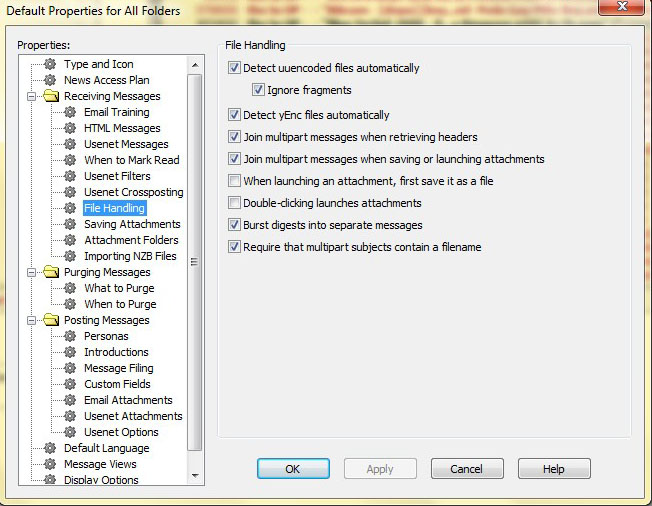The height and width of the screenshot is (506, 652).
Task: Disable Detect yEnc files automatically
Action: tap(234, 115)
